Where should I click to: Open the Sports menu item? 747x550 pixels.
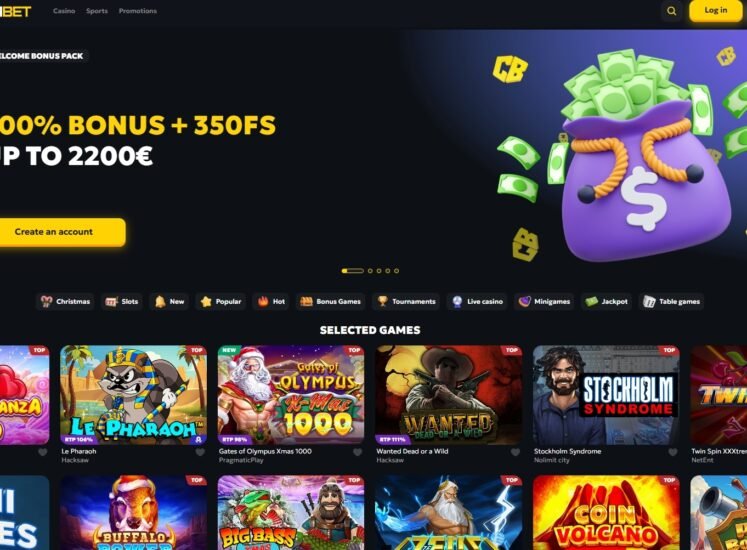97,10
